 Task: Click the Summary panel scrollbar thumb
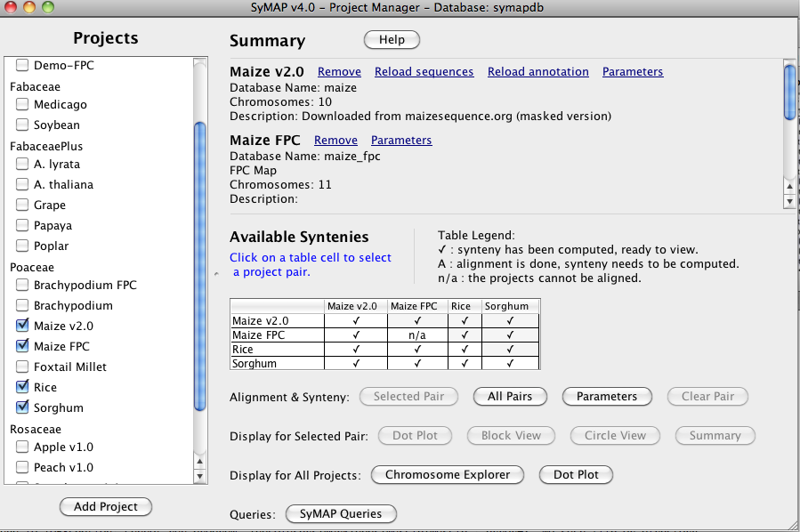[x=790, y=93]
